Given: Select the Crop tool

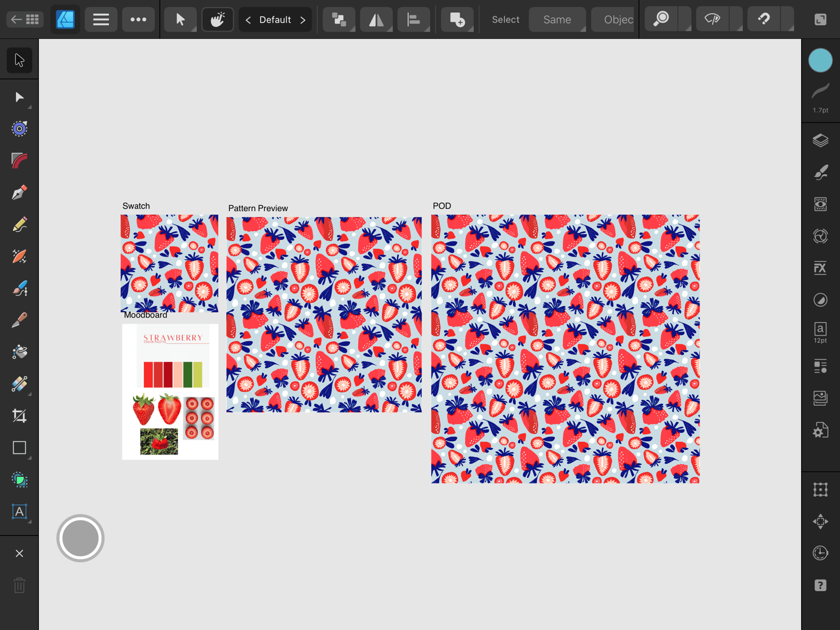Looking at the screenshot, I should point(19,416).
